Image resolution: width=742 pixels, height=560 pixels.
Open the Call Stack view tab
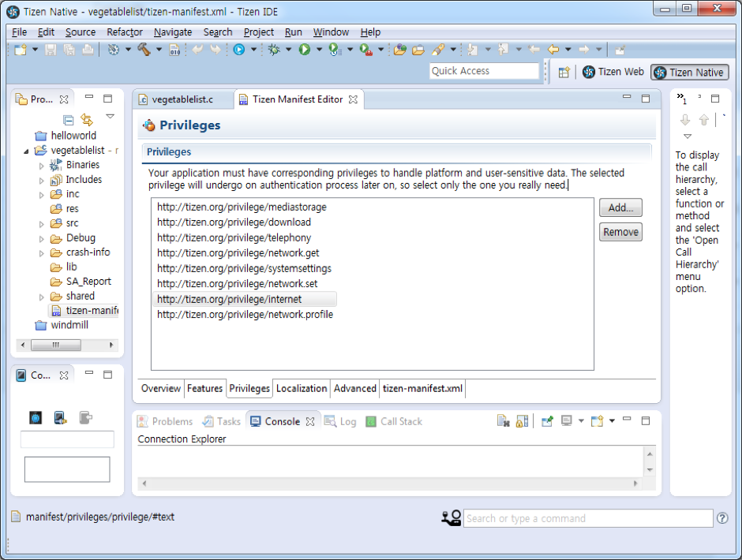coord(394,421)
